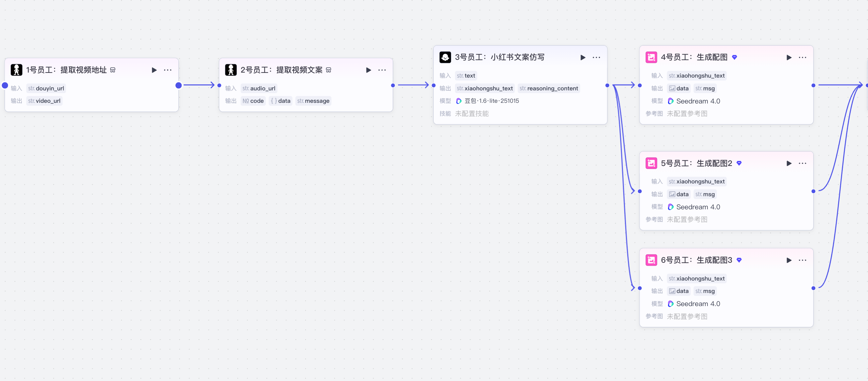Image resolution: width=868 pixels, height=381 pixels.
Task: Click the output port of 1号员工 node
Action: (x=179, y=85)
